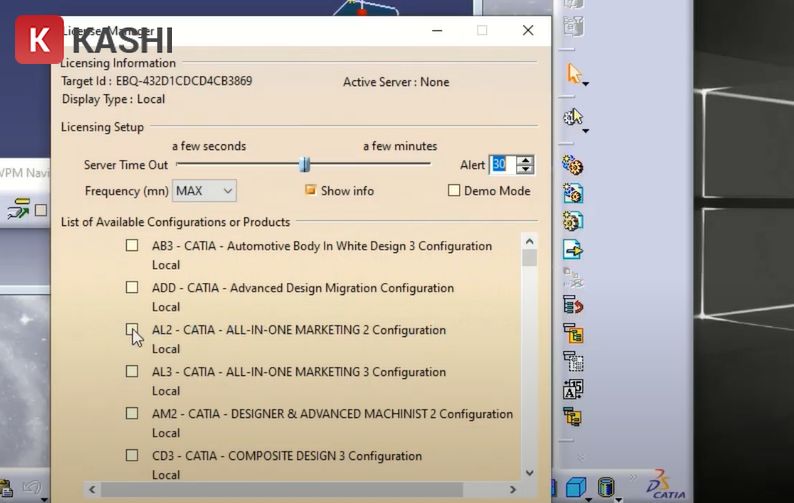Screen dimensions: 794x503
Task: Select the orange arrow Select tool
Action: coord(573,74)
